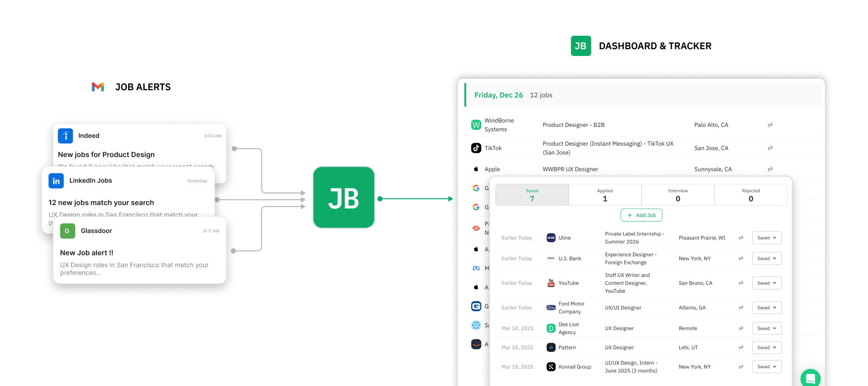Open Staff UX Writer and Content Designer job

point(627,283)
